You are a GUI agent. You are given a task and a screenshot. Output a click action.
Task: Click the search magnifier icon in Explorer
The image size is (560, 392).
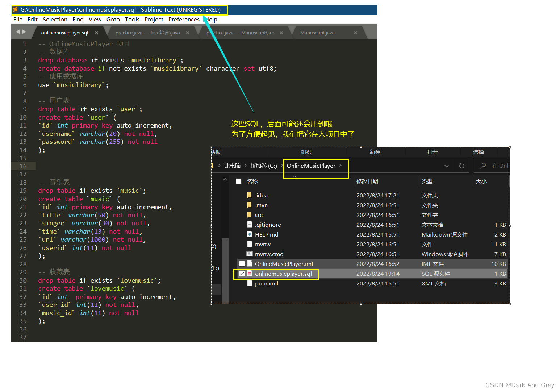(x=483, y=166)
